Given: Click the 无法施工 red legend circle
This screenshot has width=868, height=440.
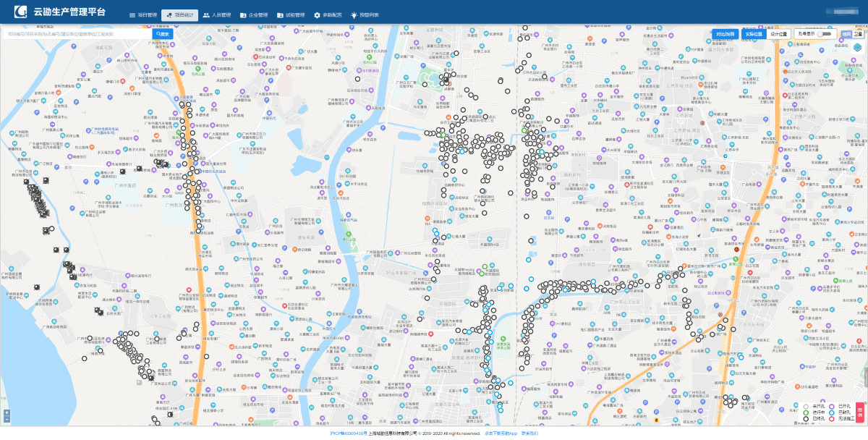Looking at the screenshot, I should point(832,419).
